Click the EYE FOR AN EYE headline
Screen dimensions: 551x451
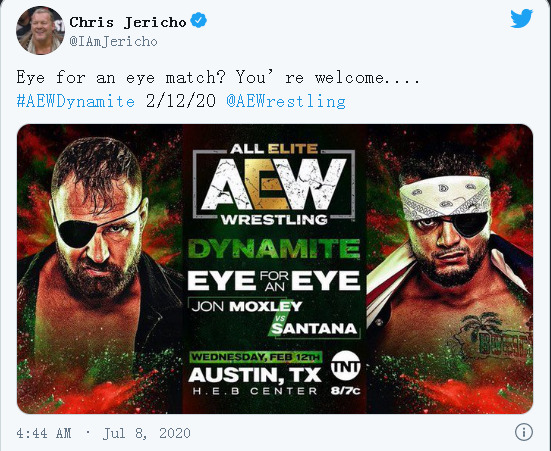pyautogui.click(x=274, y=281)
